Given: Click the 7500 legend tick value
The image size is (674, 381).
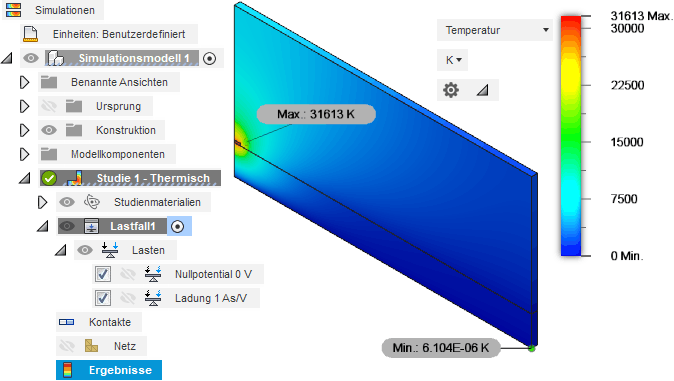Looking at the screenshot, I should pos(624,199).
